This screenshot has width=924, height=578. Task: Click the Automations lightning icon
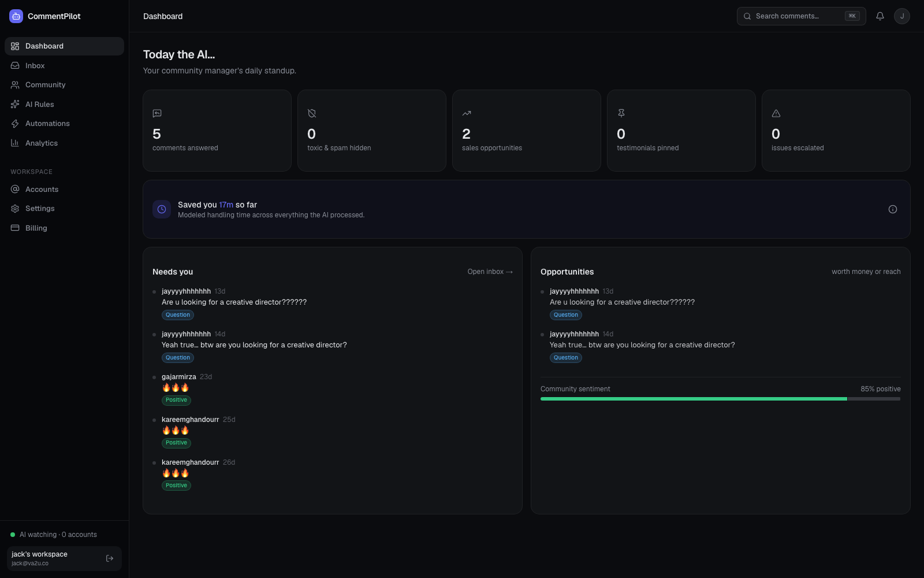[15, 124]
